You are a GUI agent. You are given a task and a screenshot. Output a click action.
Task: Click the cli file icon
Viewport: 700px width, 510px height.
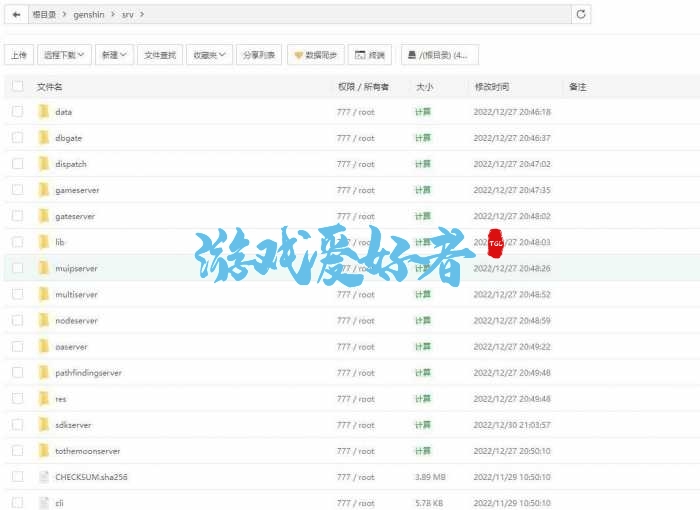(44, 503)
